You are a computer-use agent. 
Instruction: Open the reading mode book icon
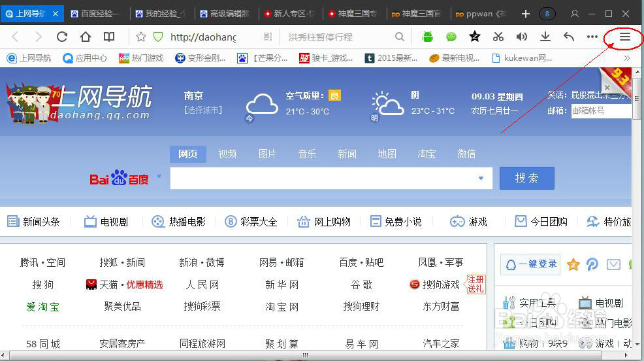(x=109, y=37)
